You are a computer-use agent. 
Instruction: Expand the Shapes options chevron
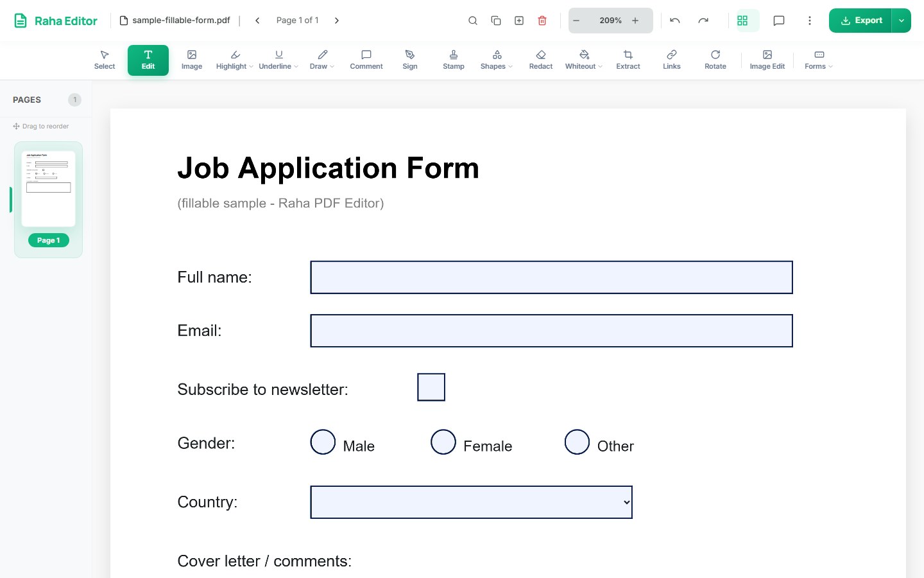510,67
